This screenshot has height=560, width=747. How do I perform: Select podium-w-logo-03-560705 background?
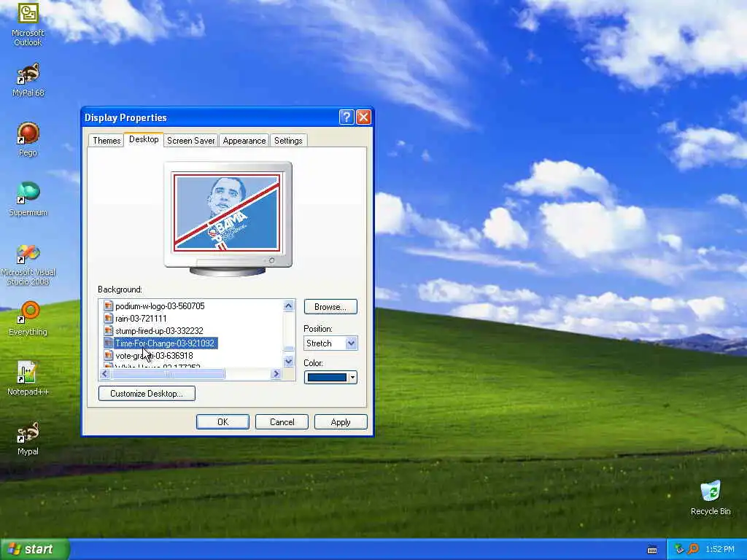coord(160,306)
